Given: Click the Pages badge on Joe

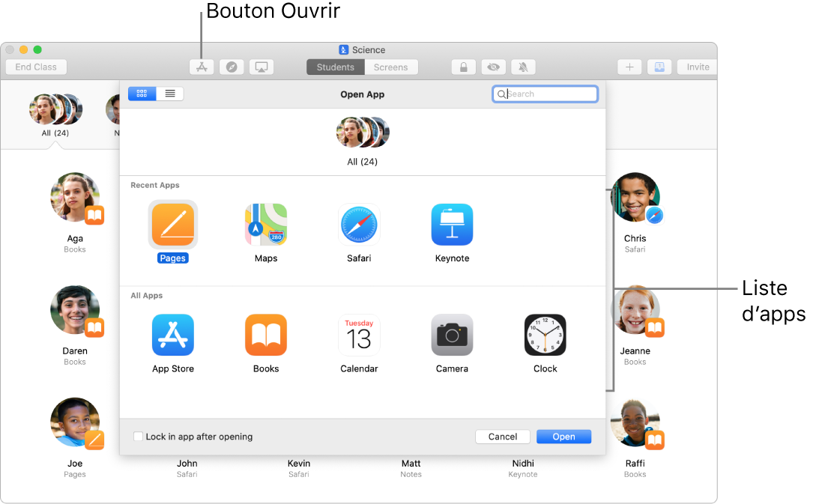Looking at the screenshot, I should tap(94, 440).
